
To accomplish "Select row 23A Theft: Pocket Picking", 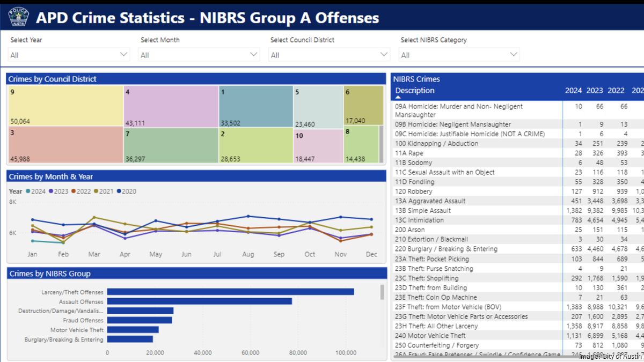I will (x=517, y=258).
